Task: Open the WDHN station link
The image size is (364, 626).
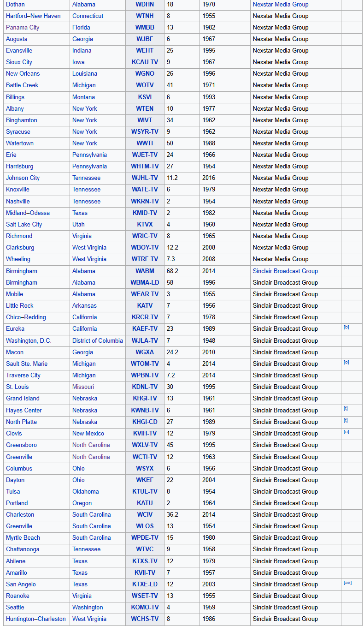Action: point(145,4)
